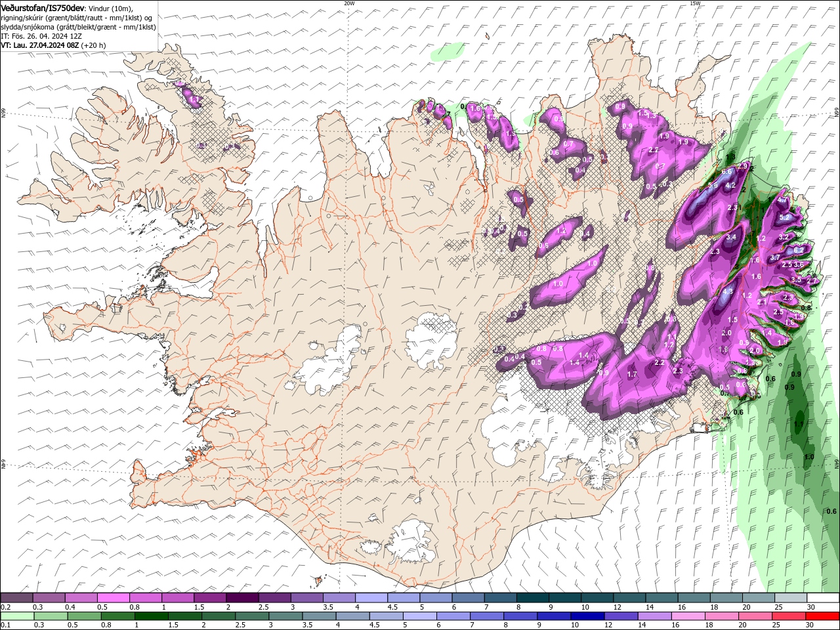Image resolution: width=840 pixels, height=630 pixels.
Task: Pick the green 0.5 swatch in lower rain scale
Action: pos(84,616)
